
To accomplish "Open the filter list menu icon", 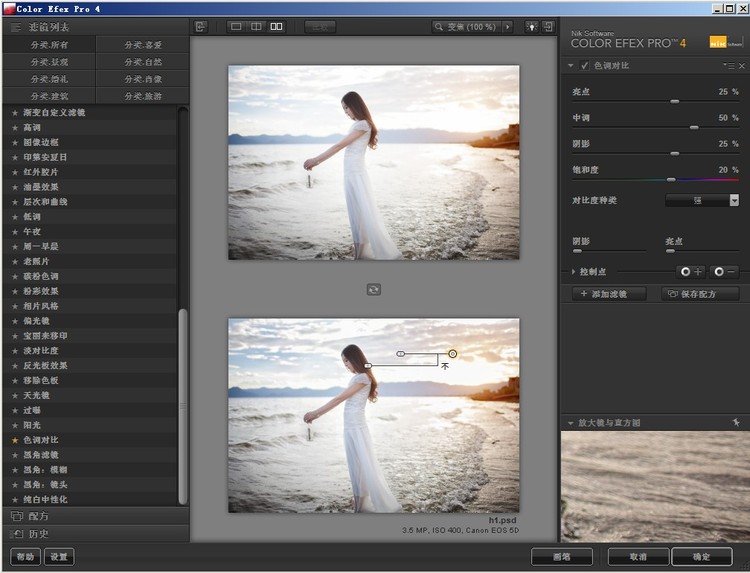I will pyautogui.click(x=16, y=27).
